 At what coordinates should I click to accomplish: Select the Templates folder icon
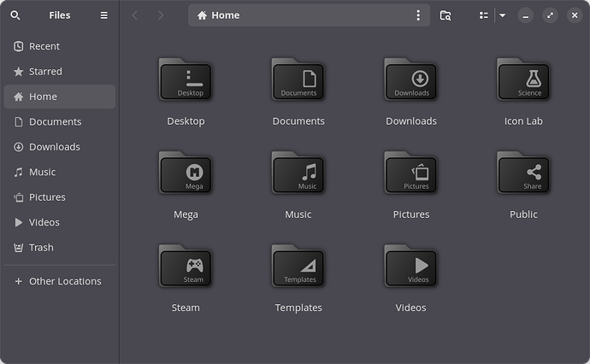pos(298,266)
